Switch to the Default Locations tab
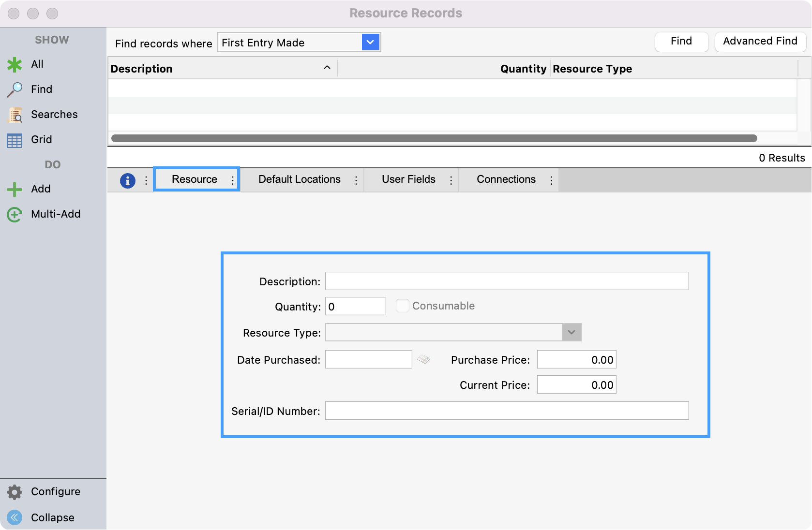 click(x=299, y=179)
